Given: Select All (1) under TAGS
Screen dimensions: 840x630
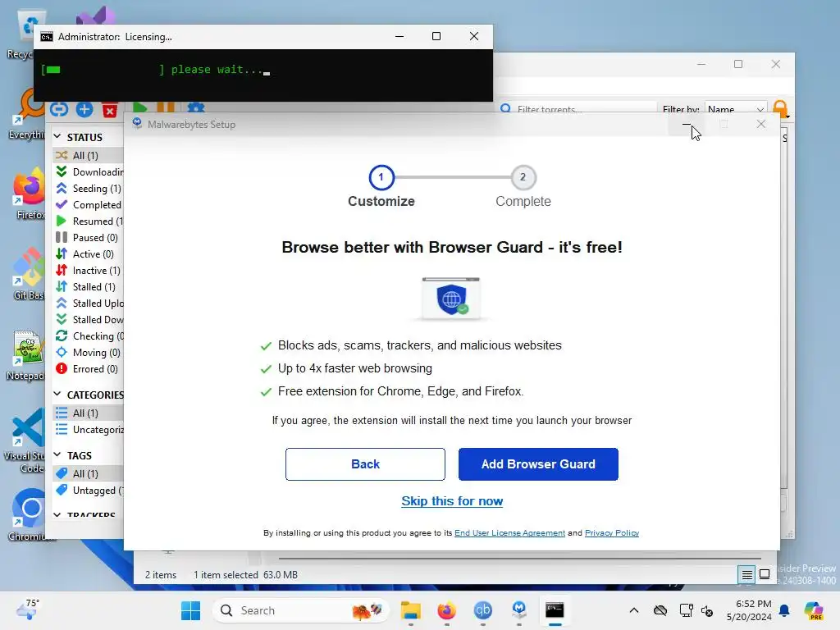Looking at the screenshot, I should point(89,473).
